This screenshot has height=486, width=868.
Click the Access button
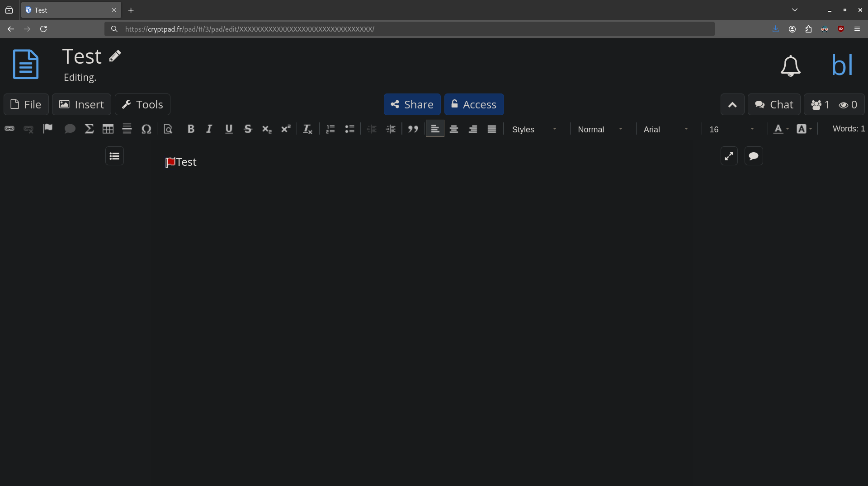click(474, 104)
